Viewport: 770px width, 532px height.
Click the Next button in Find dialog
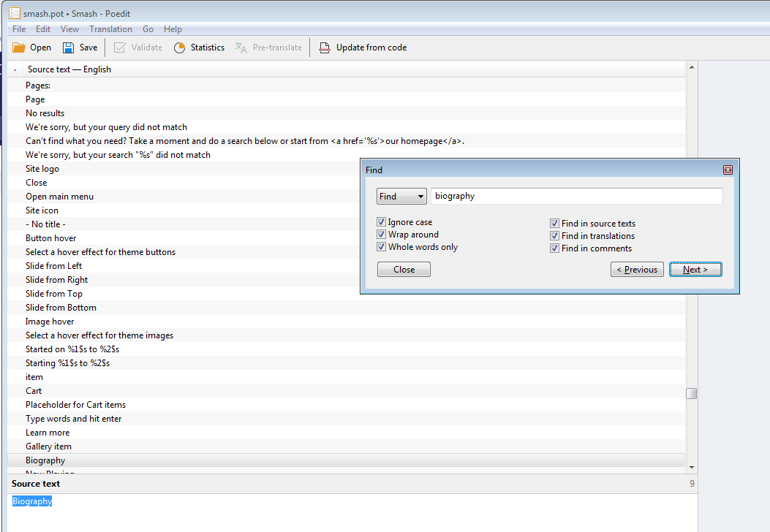point(695,270)
